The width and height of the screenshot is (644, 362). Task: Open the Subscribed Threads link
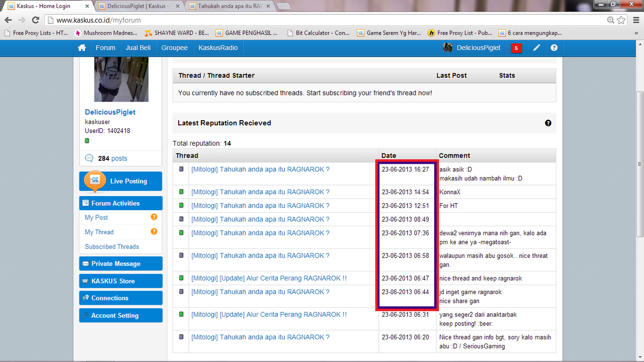pos(112,247)
